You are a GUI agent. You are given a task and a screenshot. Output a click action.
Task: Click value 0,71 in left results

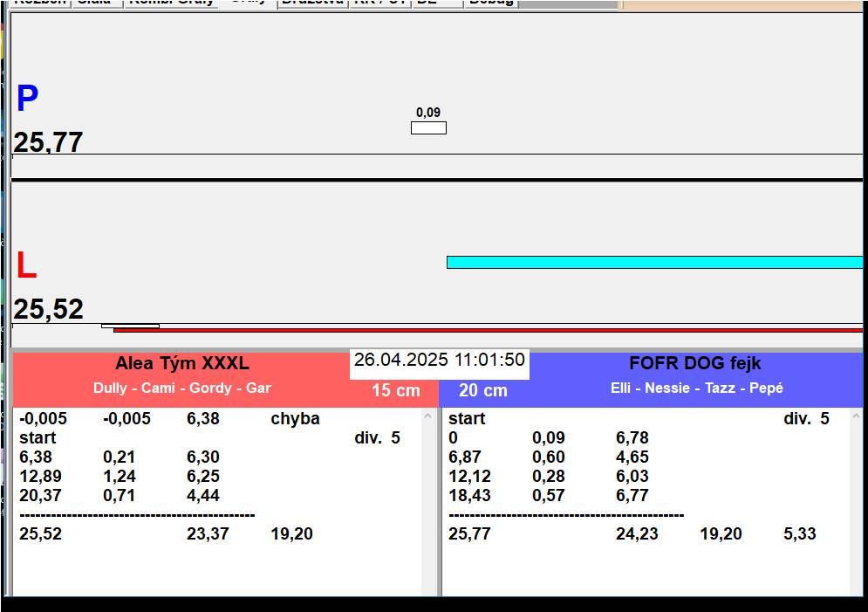(x=119, y=495)
